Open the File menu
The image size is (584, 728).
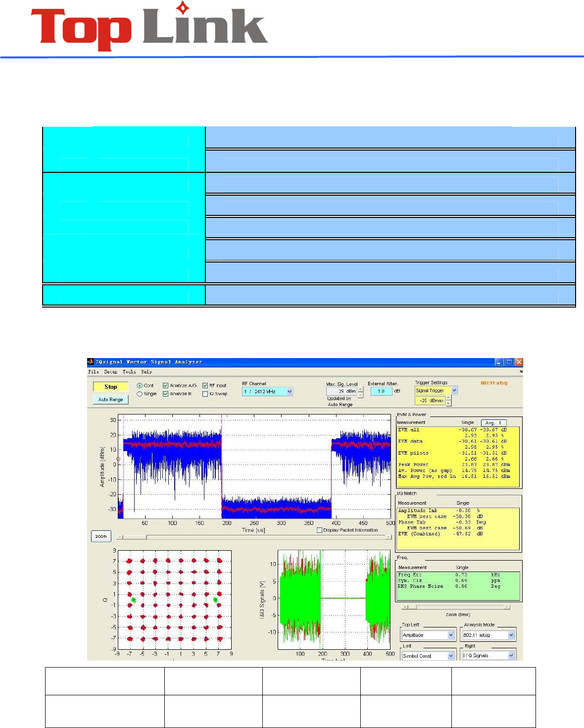(x=94, y=371)
